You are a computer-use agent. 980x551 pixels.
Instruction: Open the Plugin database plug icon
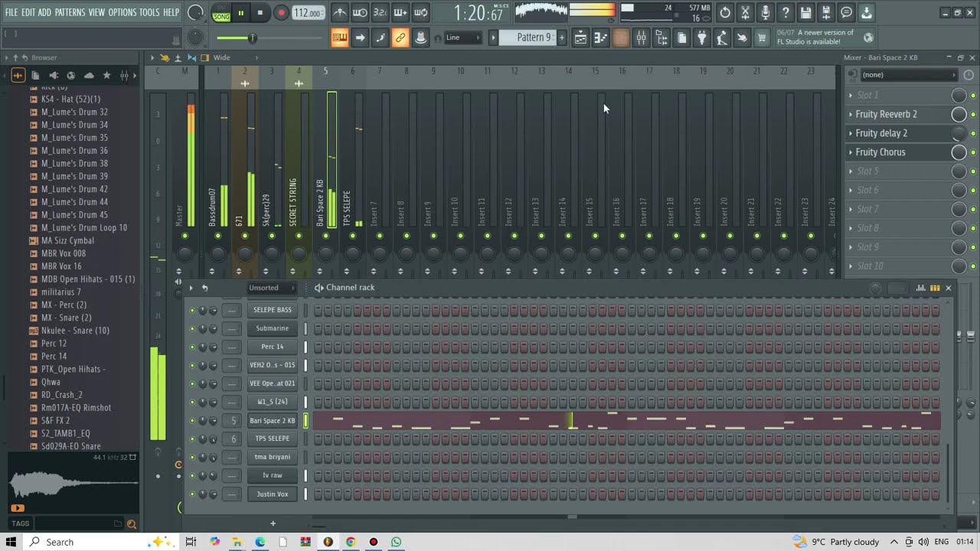pyautogui.click(x=701, y=37)
